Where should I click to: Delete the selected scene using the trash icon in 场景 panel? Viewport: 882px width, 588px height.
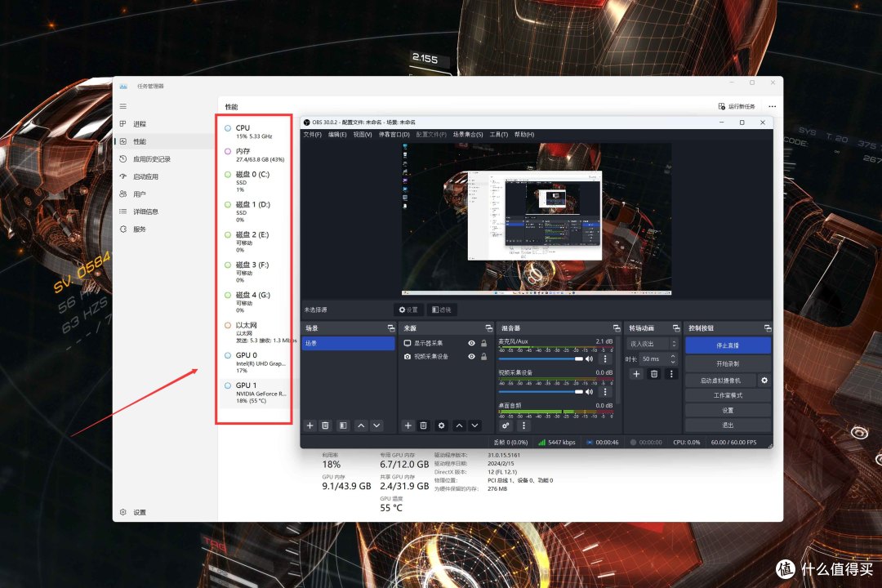pos(325,425)
